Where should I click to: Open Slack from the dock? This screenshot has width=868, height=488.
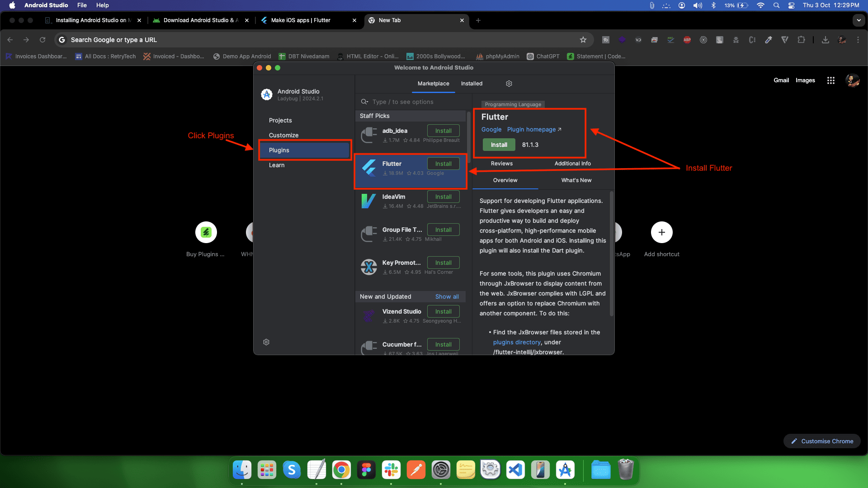pos(391,470)
